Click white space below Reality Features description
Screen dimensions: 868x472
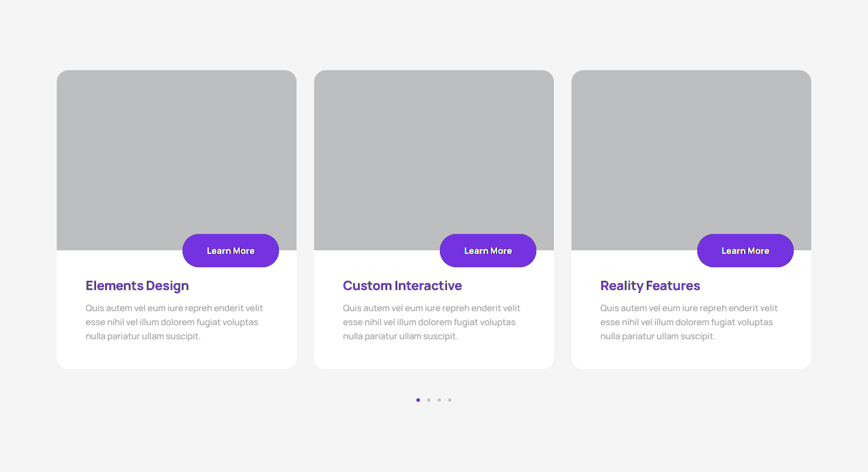pyautogui.click(x=691, y=356)
